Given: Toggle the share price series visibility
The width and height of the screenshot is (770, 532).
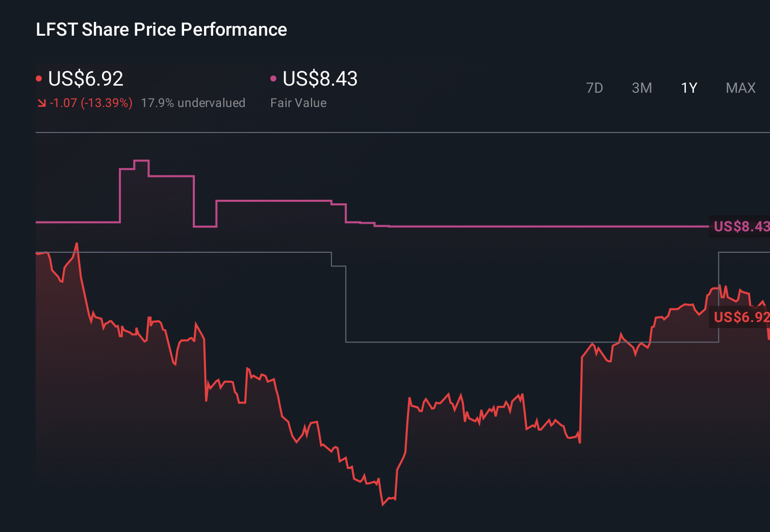Looking at the screenshot, I should (39, 78).
